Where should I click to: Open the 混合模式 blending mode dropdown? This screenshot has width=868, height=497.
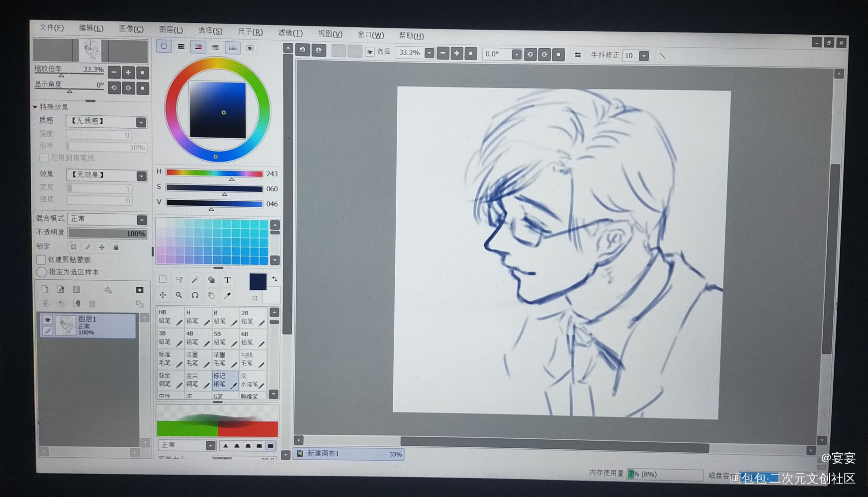[x=107, y=219]
